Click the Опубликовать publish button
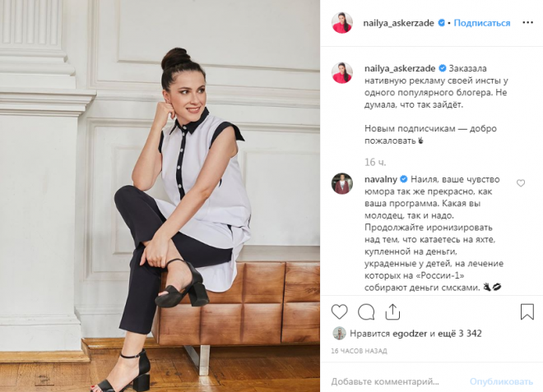 [501, 381]
